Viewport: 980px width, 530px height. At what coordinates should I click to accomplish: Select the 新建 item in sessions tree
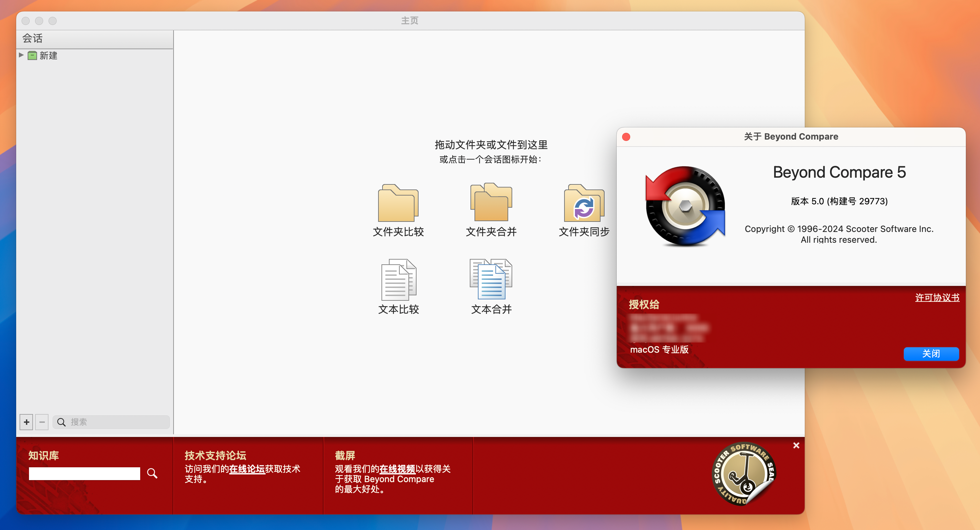pyautogui.click(x=48, y=56)
